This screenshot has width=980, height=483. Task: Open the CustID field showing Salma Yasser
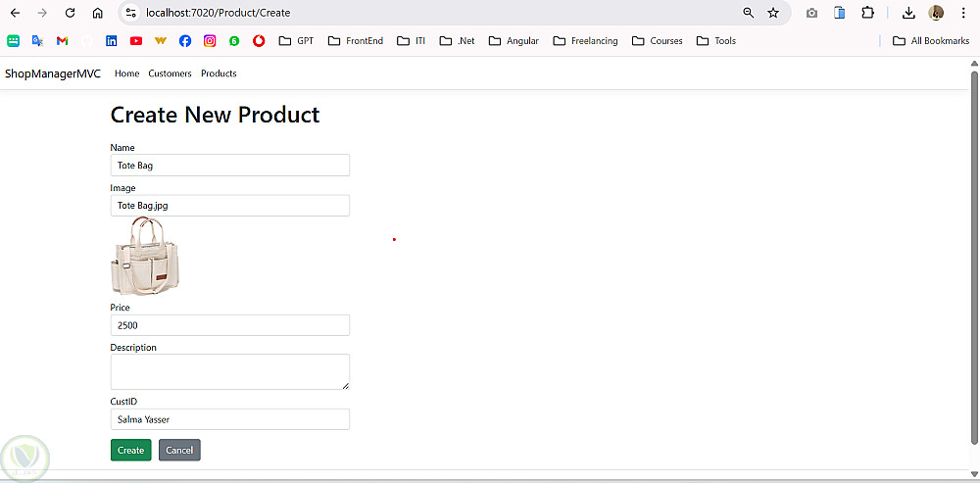pyautogui.click(x=230, y=419)
